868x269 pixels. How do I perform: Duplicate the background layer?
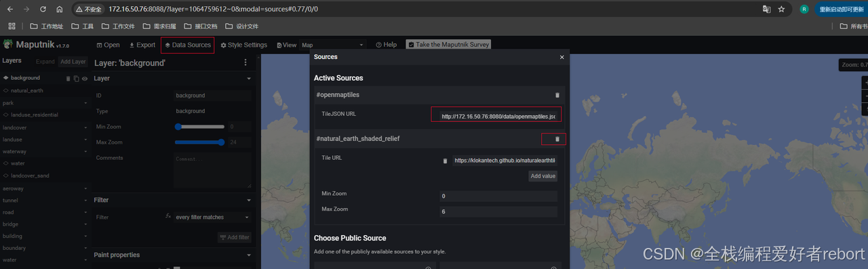coord(77,79)
